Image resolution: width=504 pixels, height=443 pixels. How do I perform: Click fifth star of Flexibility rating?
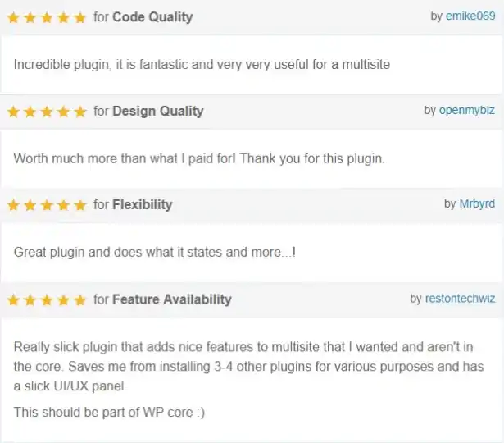tap(80, 205)
